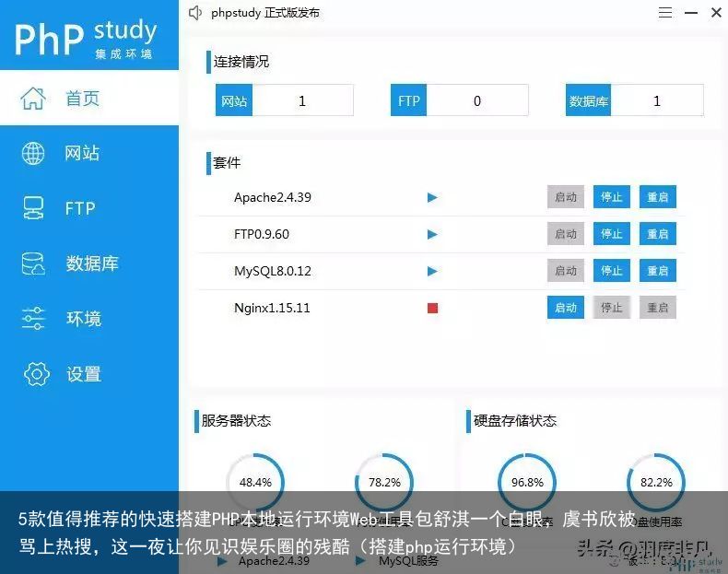Click the 96.8% disk storage gauge
Viewport: 728px width, 574px height.
pos(527,482)
